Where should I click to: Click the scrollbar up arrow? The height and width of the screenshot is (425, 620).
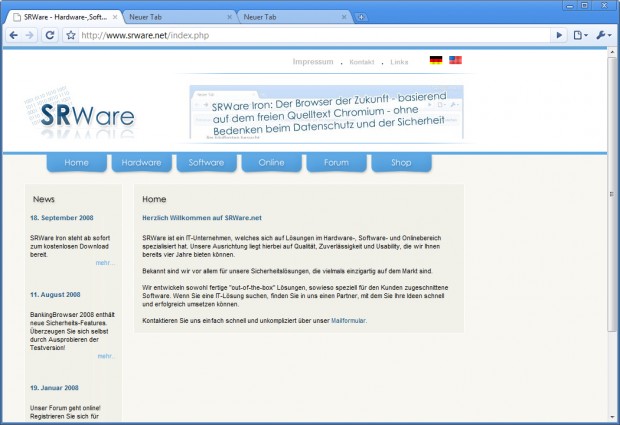coord(612,52)
